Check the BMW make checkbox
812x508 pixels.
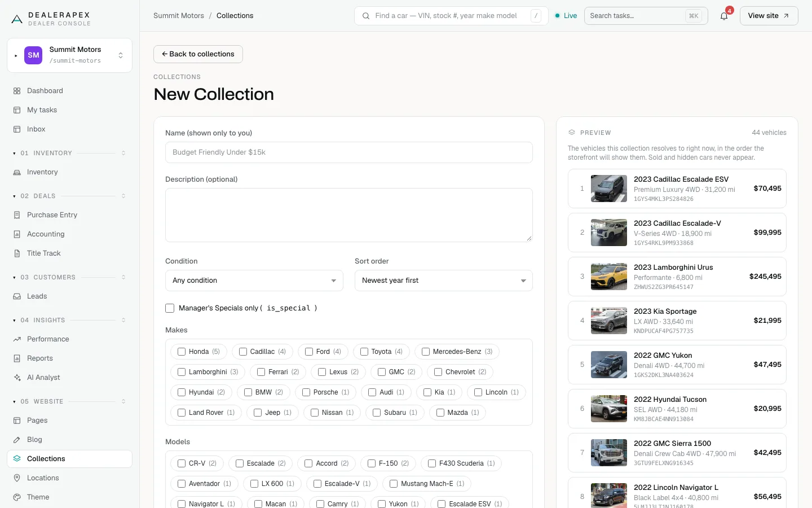(x=248, y=392)
